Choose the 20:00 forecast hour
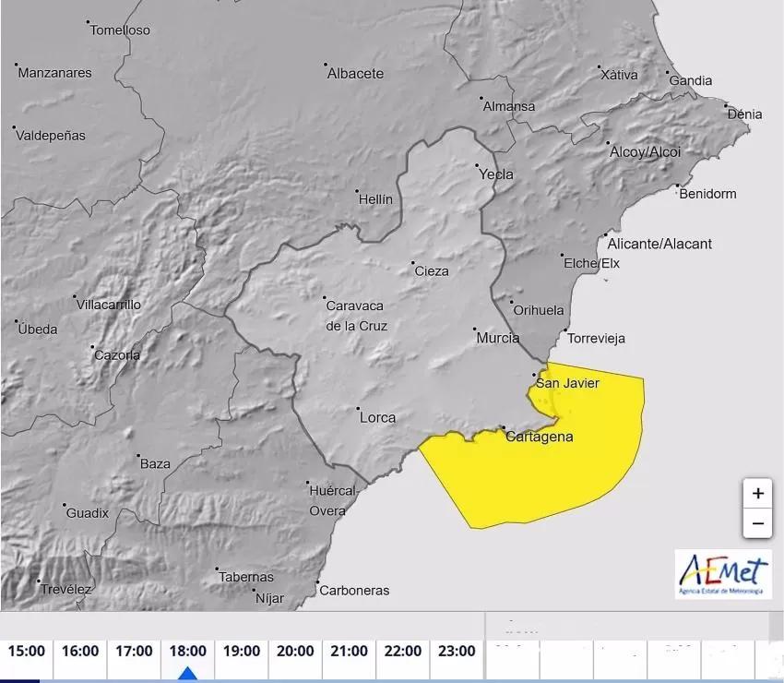This screenshot has height=683, width=784. click(x=295, y=652)
